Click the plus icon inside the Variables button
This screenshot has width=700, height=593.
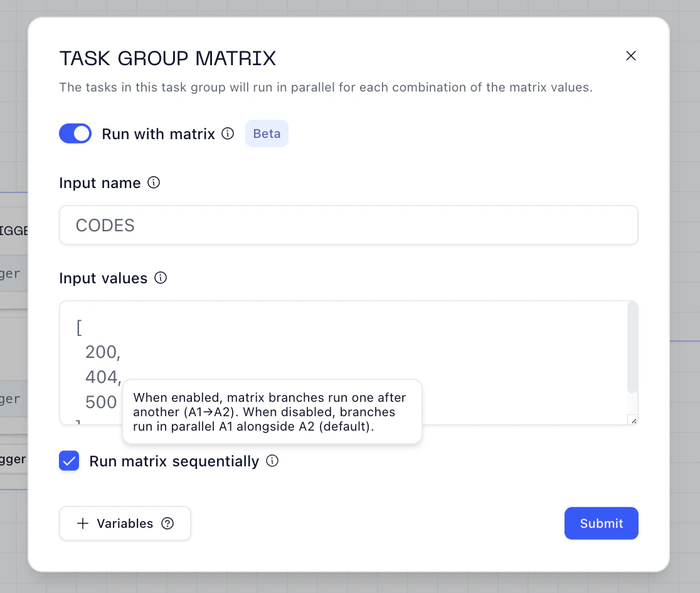tap(82, 523)
